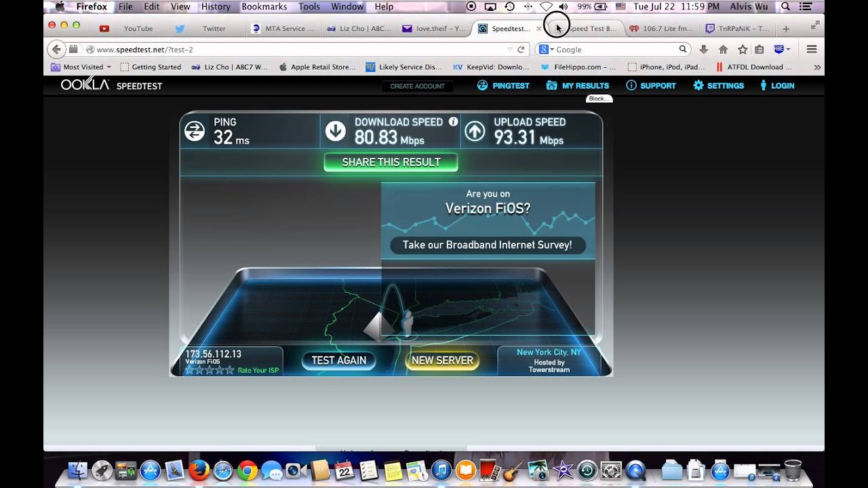868x488 pixels.
Task: Open the Spelling add-on dropdown arrow
Action: (x=788, y=49)
